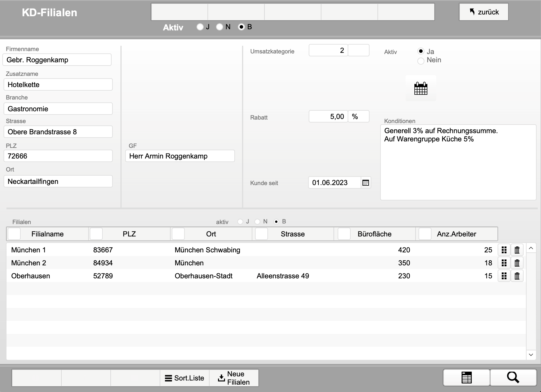Image resolution: width=541 pixels, height=392 pixels.
Task: Set Filialen aktiv filter to N
Action: point(257,222)
